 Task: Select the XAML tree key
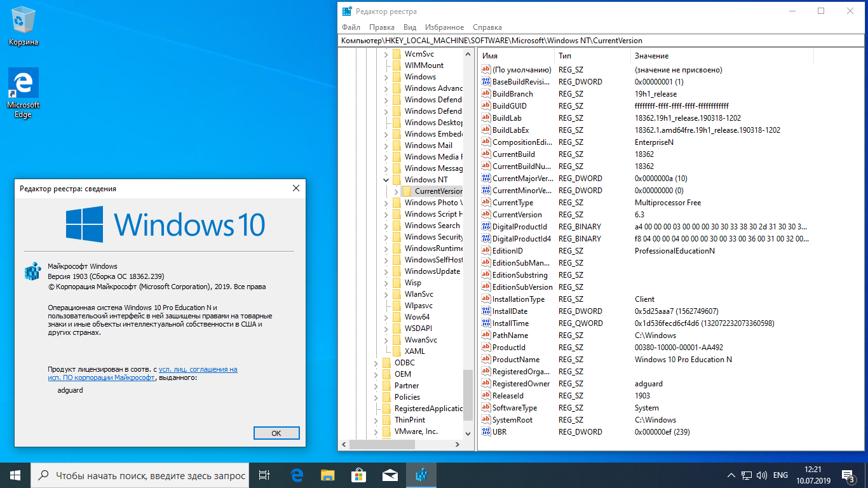(x=415, y=351)
